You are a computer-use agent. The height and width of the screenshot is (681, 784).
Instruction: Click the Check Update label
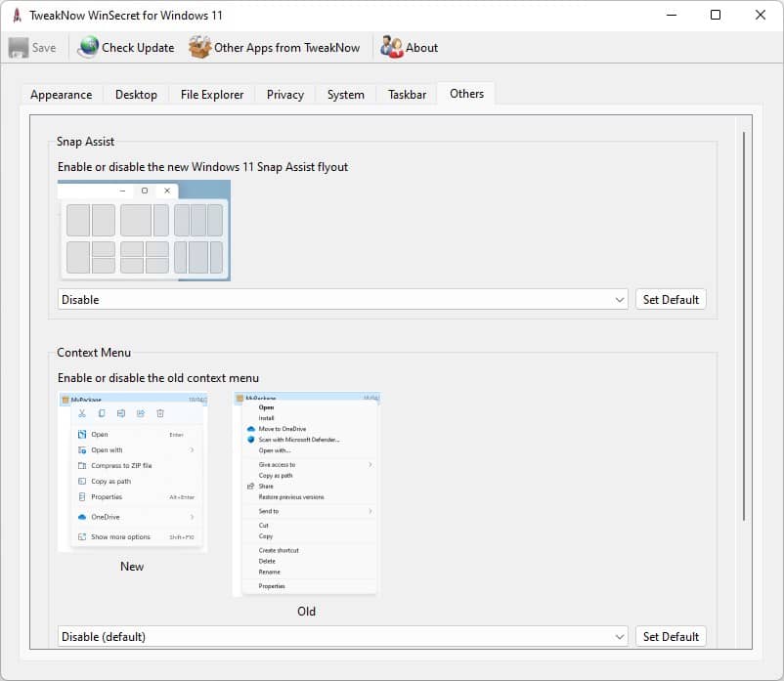pyautogui.click(x=138, y=48)
